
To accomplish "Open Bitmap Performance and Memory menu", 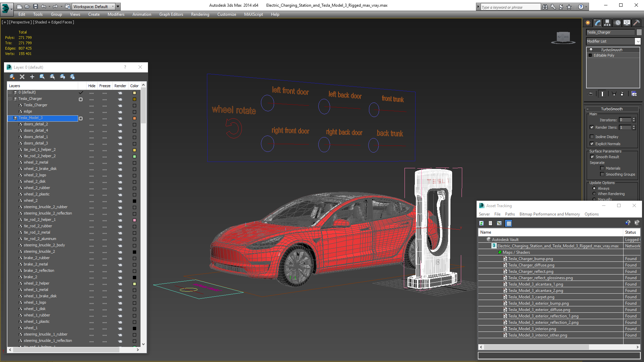I will pyautogui.click(x=549, y=214).
